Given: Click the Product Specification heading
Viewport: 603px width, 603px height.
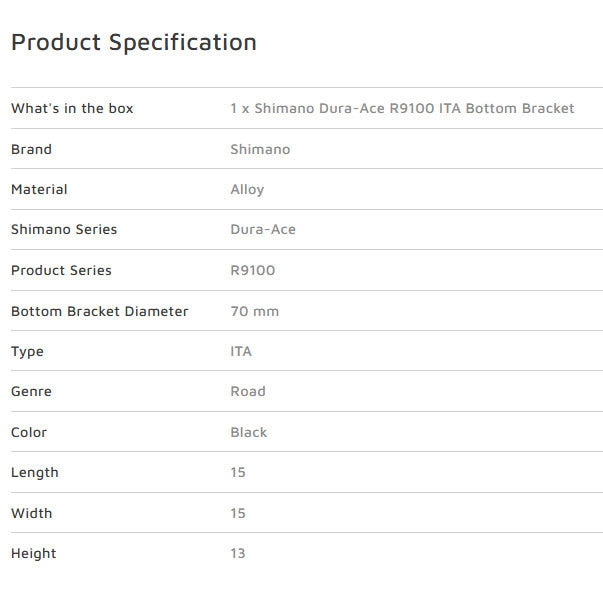Looking at the screenshot, I should tap(133, 42).
